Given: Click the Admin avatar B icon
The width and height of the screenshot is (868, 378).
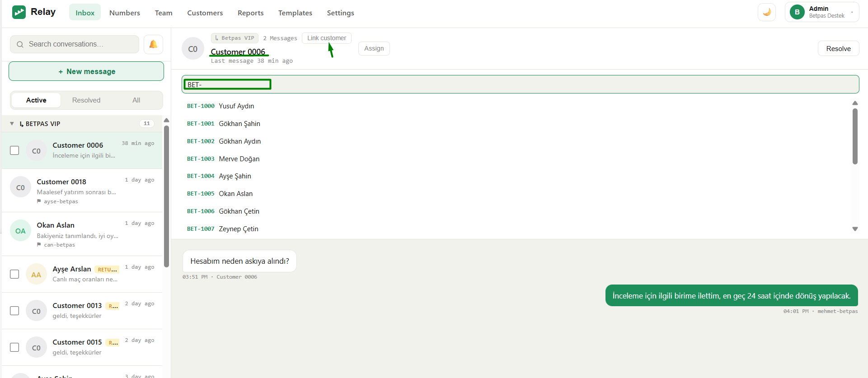Looking at the screenshot, I should coord(797,12).
